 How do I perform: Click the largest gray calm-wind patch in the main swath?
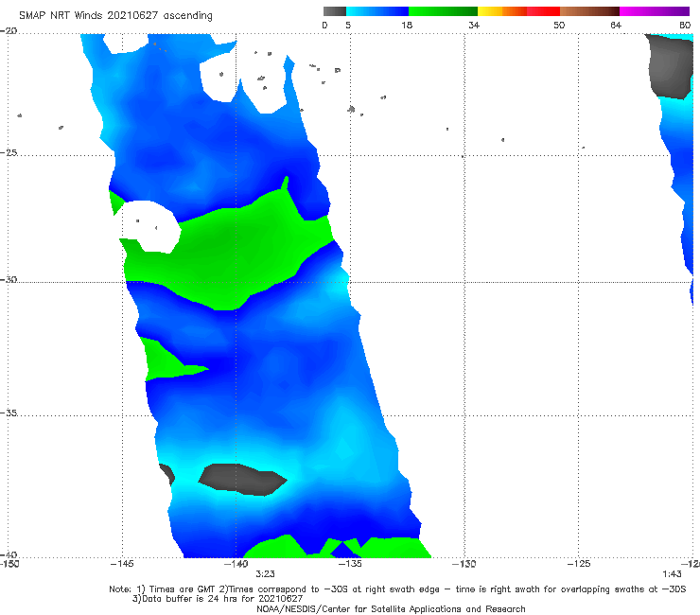tap(242, 479)
